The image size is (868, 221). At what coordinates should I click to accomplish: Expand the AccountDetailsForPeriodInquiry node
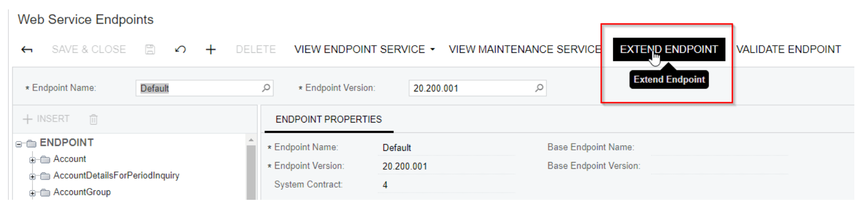click(32, 177)
